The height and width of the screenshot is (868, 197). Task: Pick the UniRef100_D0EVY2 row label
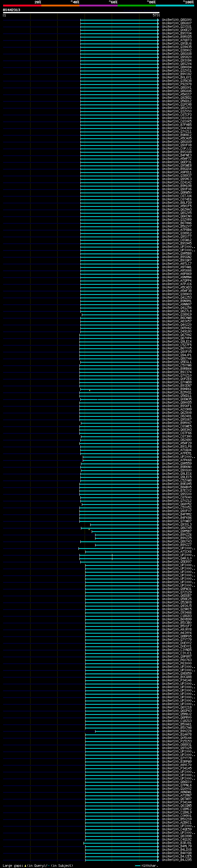(x=177, y=643)
